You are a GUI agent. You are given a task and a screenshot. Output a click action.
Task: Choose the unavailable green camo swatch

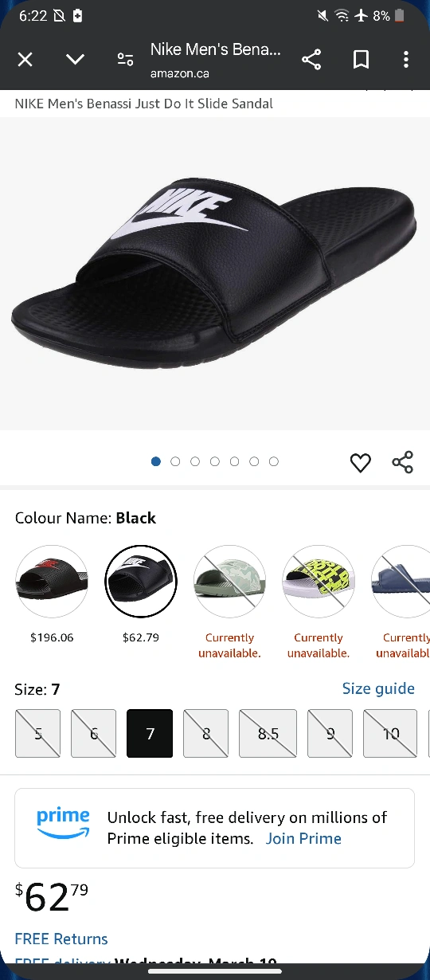(x=230, y=582)
